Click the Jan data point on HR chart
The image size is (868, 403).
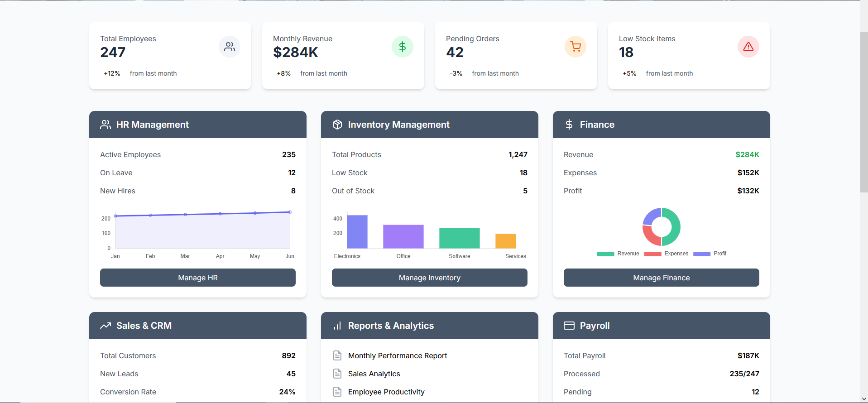click(115, 216)
